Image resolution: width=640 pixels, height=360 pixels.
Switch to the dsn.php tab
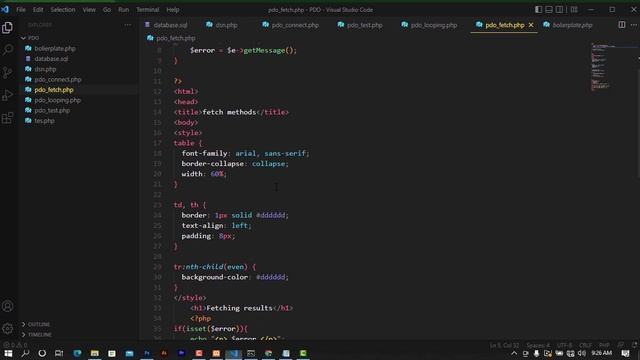[x=226, y=25]
